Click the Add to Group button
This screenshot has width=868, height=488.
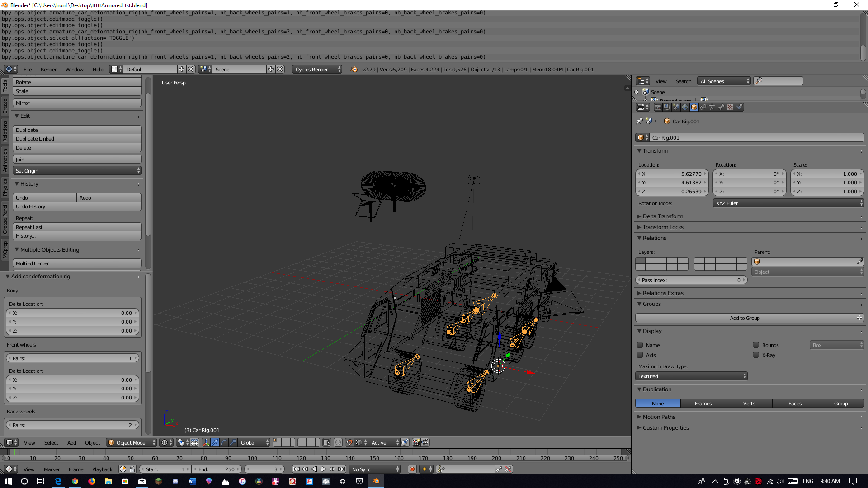click(x=745, y=318)
